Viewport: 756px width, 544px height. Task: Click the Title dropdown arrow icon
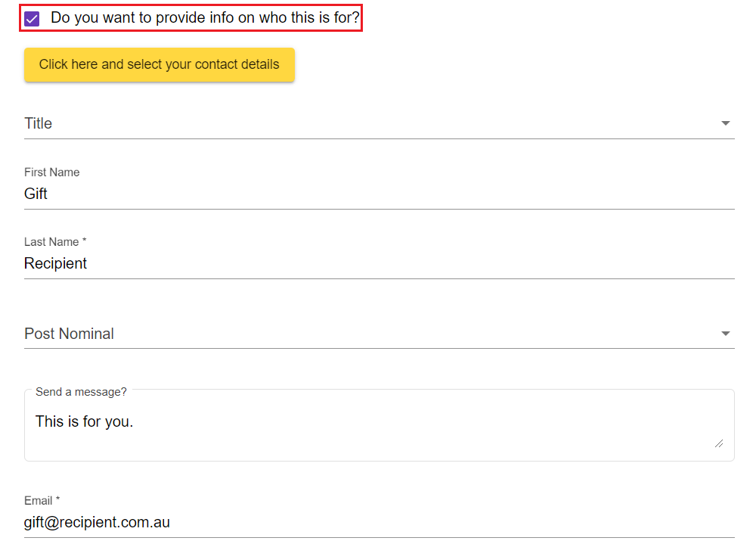point(725,123)
